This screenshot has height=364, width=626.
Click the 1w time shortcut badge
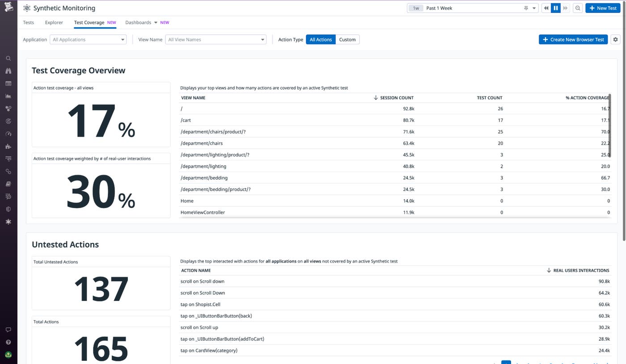(416, 8)
